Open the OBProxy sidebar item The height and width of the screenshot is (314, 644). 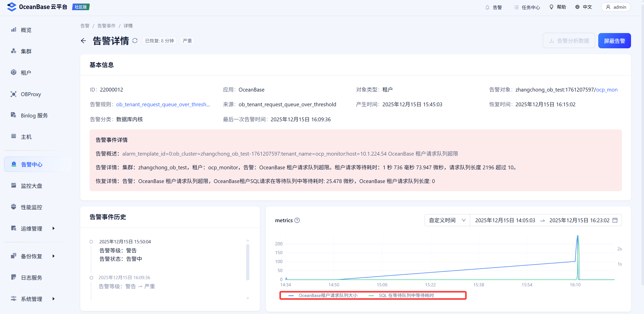pyautogui.click(x=31, y=94)
